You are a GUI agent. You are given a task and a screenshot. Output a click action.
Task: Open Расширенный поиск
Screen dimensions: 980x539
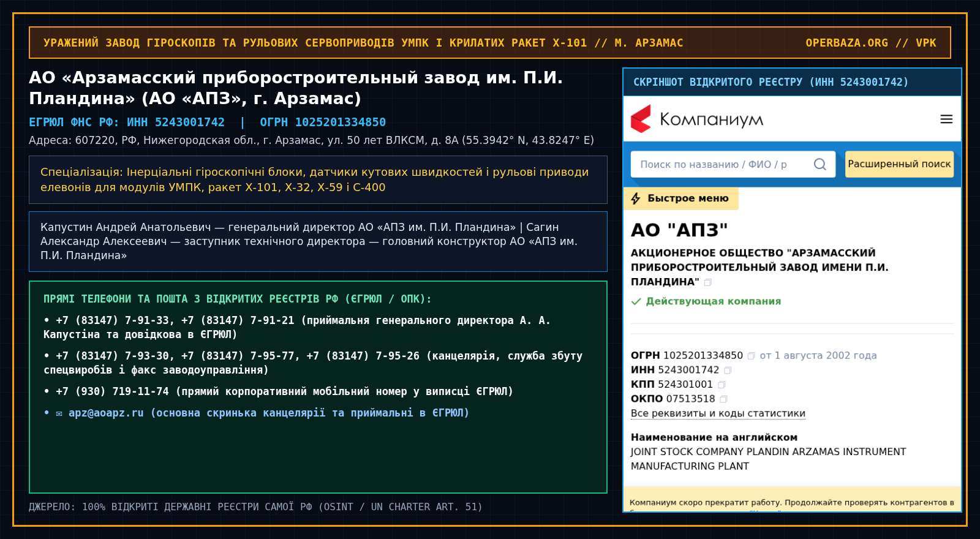[899, 164]
